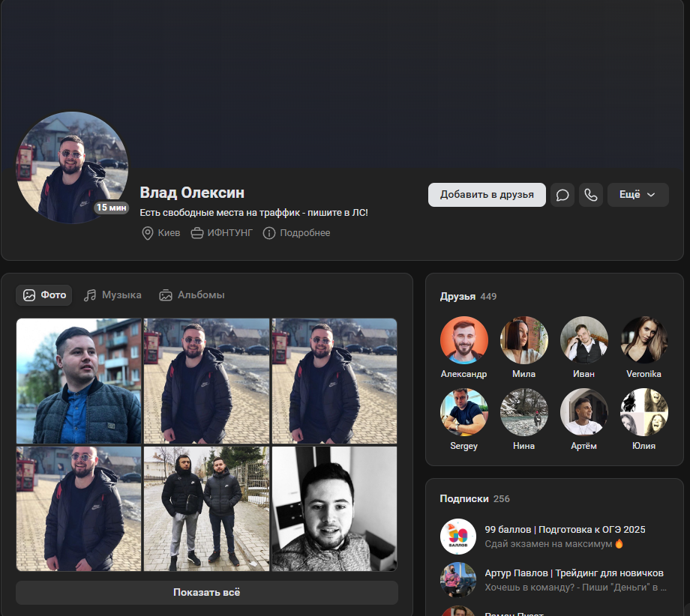Open friend Артём's avatar
Viewport: 690px width, 616px height.
pyautogui.click(x=584, y=412)
